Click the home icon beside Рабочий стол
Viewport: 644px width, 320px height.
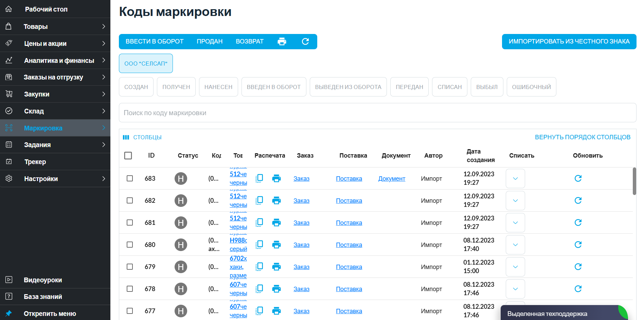pos(9,9)
